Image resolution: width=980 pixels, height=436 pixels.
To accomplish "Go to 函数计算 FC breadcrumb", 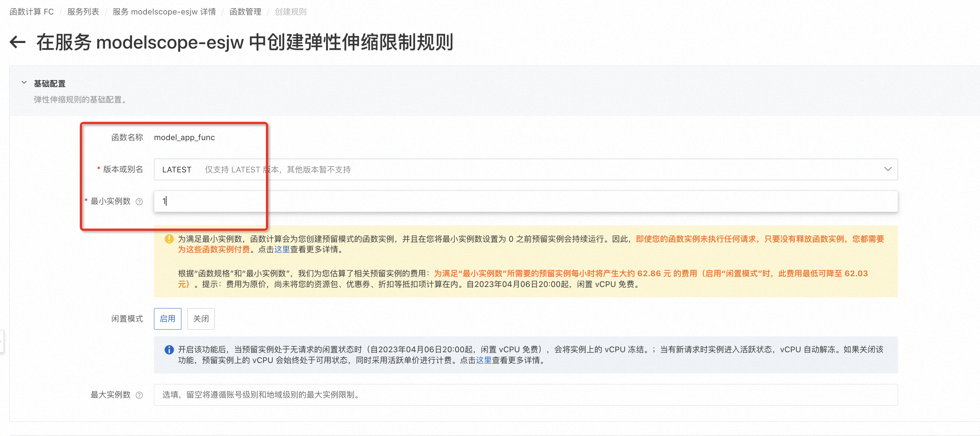I will [32, 12].
